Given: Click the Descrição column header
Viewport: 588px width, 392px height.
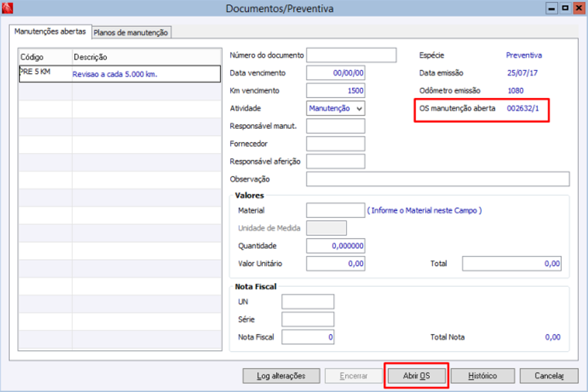Looking at the screenshot, I should (146, 57).
